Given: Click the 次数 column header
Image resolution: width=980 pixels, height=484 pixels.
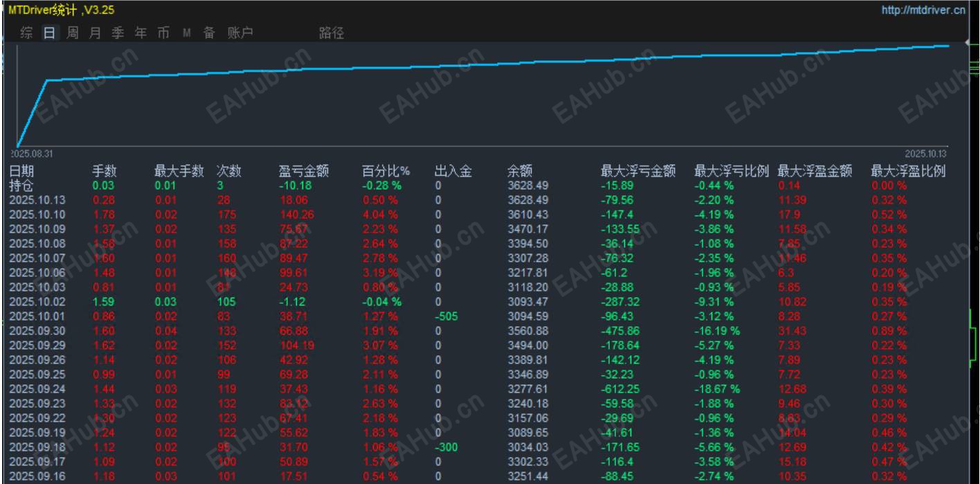Looking at the screenshot, I should (x=229, y=172).
